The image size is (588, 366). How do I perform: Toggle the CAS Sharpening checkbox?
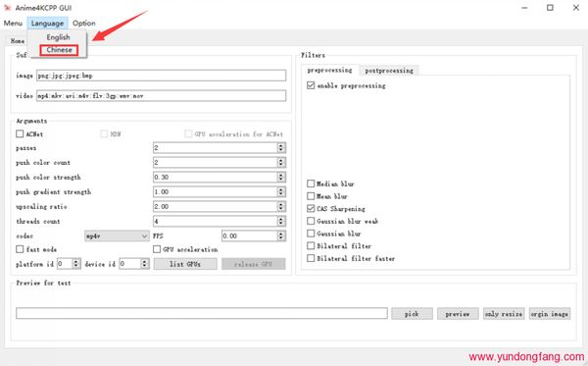coord(311,208)
